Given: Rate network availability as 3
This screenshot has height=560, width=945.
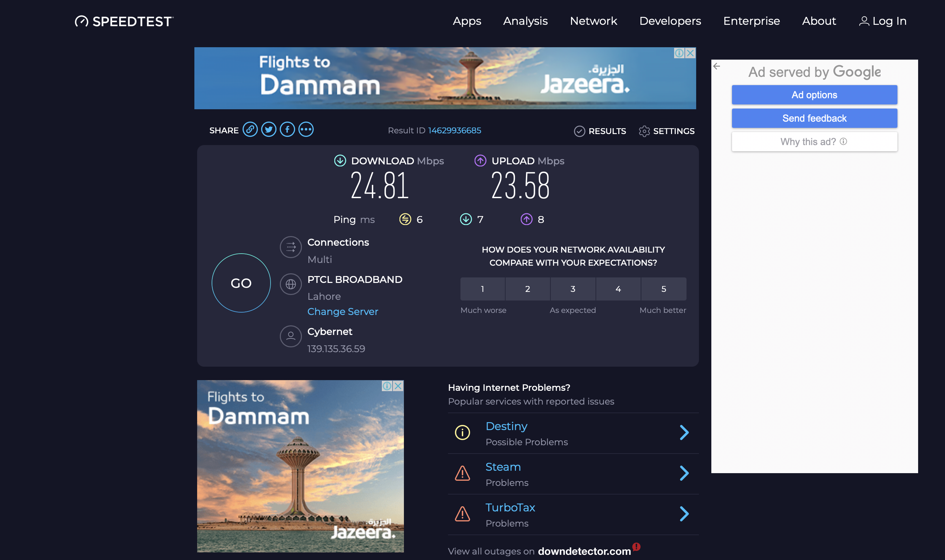Looking at the screenshot, I should click(573, 289).
